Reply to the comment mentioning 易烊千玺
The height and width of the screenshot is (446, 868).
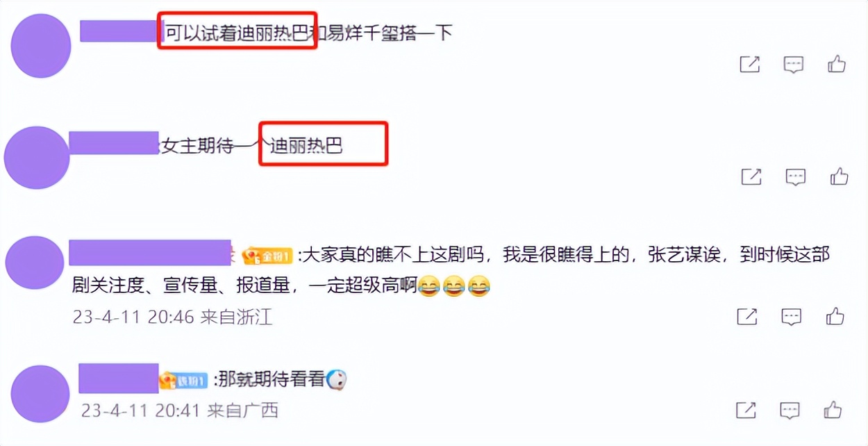click(794, 65)
